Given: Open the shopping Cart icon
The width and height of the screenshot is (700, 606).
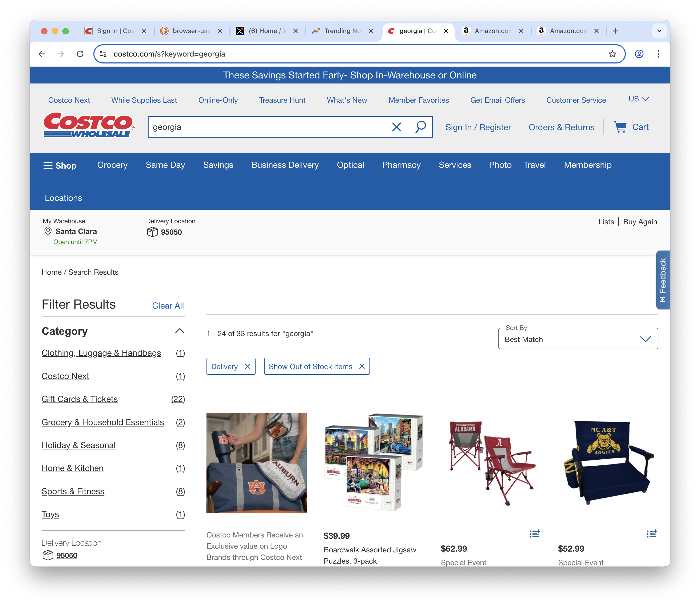Looking at the screenshot, I should click(x=620, y=127).
